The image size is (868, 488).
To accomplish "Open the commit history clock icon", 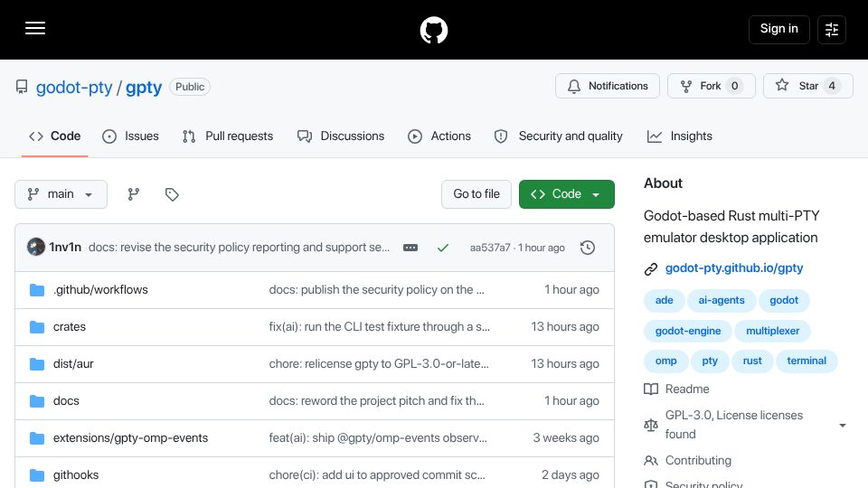I will pos(588,248).
